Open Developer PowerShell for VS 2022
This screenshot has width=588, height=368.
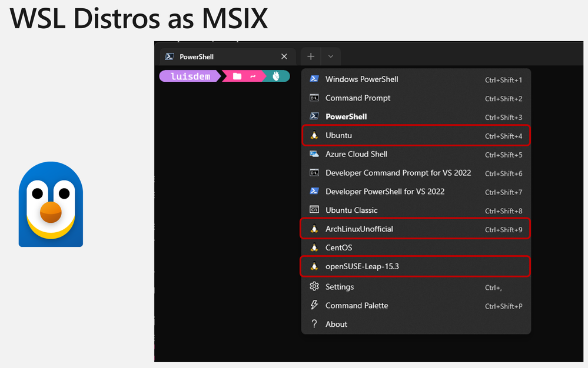pyautogui.click(x=416, y=192)
